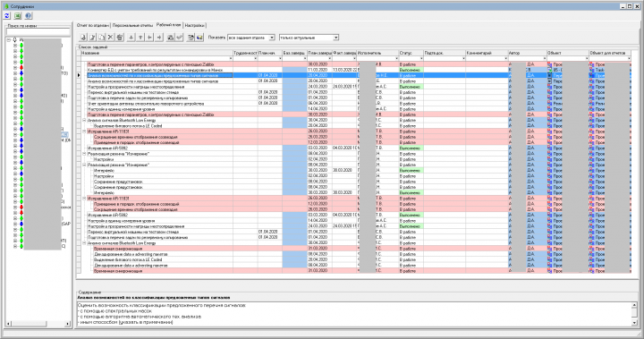Open the Название column filter dropdown

coord(231,59)
